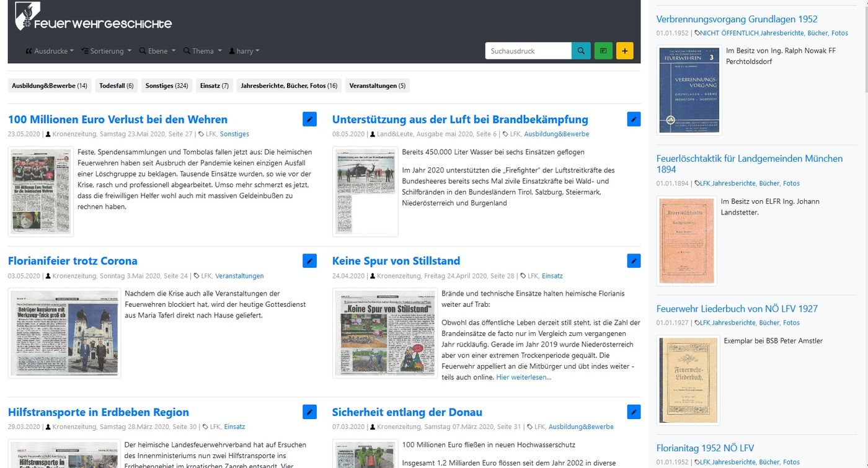This screenshot has height=468, width=868.
Task: Click blue Verbrennungsvorgang book cover thumbnail
Action: [689, 90]
